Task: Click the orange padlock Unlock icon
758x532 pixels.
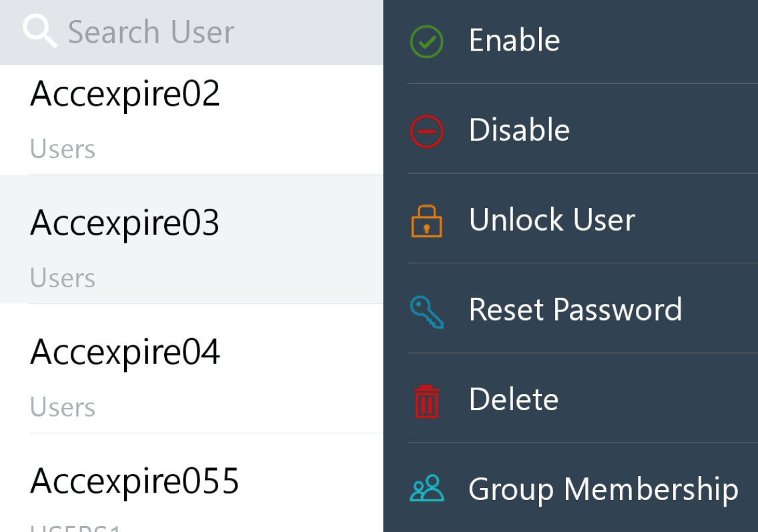Action: coord(426,221)
